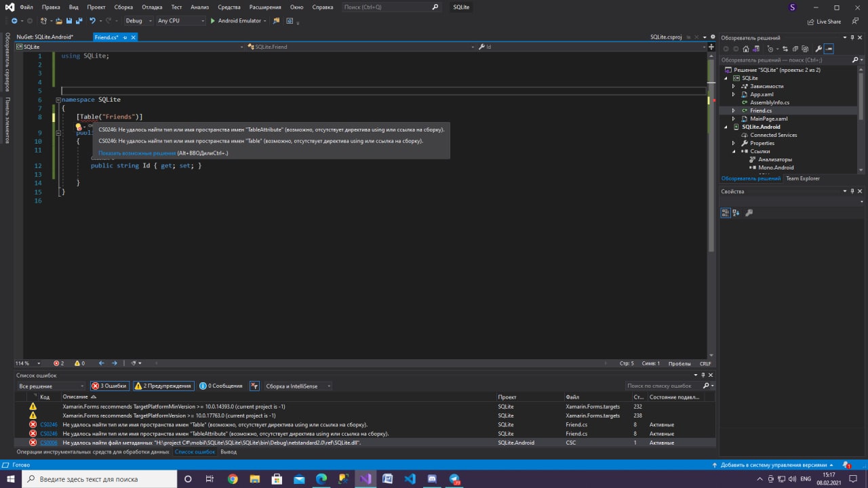
Task: Toggle the 2 Предупреждения filter
Action: coord(163,386)
